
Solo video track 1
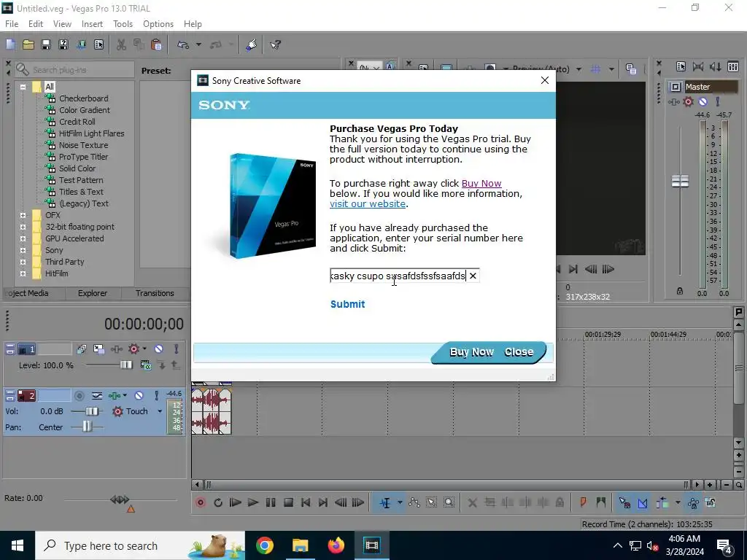[x=176, y=349]
